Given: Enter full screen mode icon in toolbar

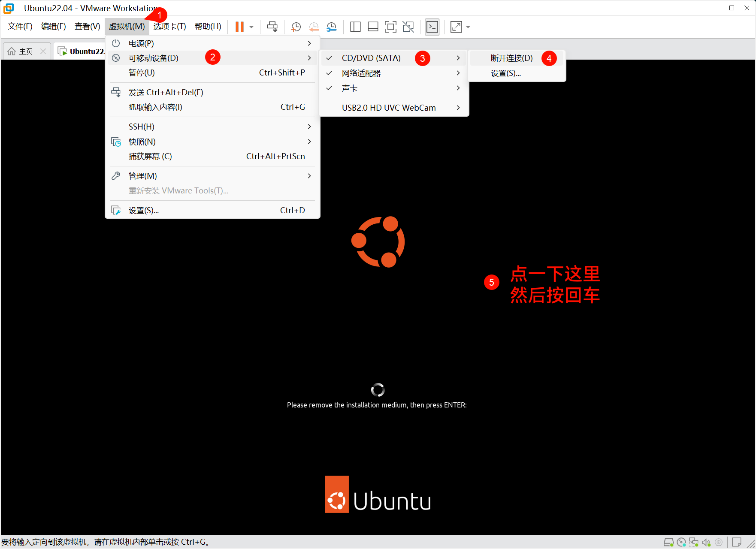Looking at the screenshot, I should 390,27.
